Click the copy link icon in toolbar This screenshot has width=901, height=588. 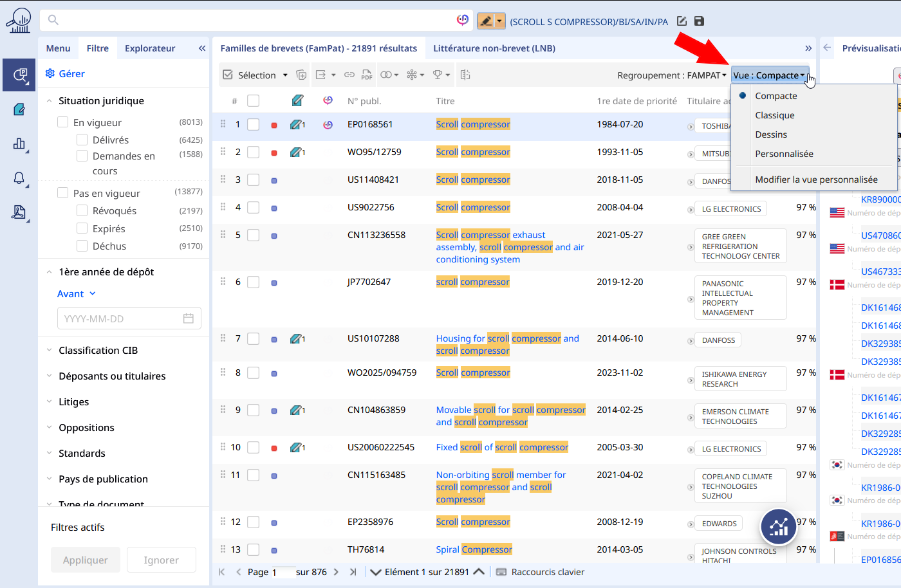click(x=349, y=75)
